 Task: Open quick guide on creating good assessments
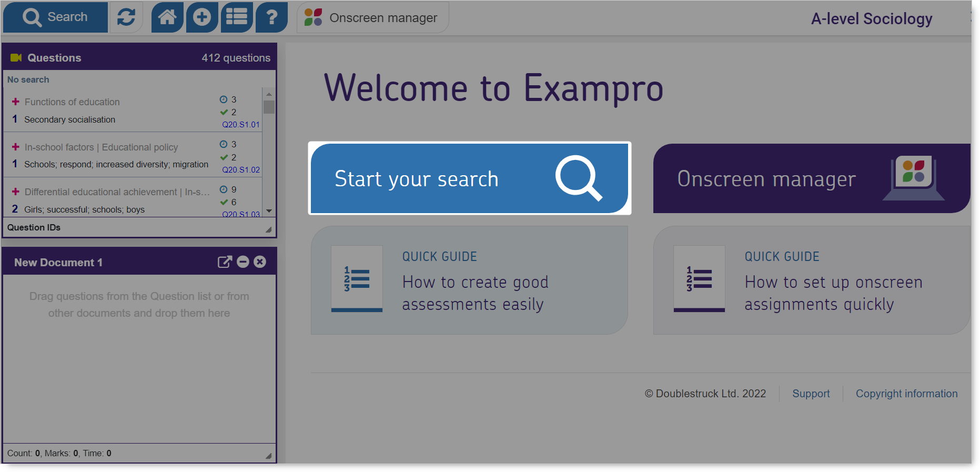(x=469, y=280)
